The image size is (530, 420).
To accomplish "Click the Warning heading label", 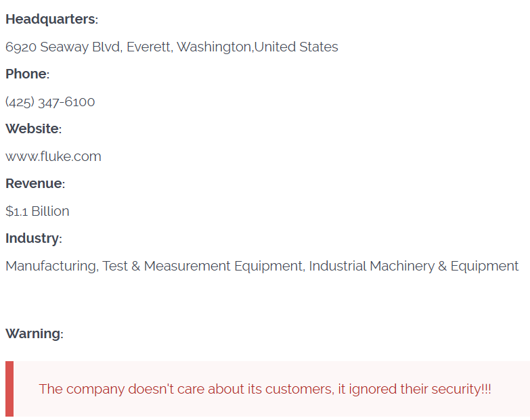I will pyautogui.click(x=34, y=333).
